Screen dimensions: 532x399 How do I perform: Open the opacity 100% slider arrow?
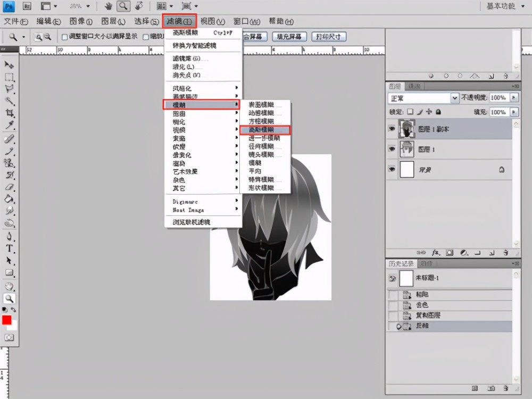point(514,98)
